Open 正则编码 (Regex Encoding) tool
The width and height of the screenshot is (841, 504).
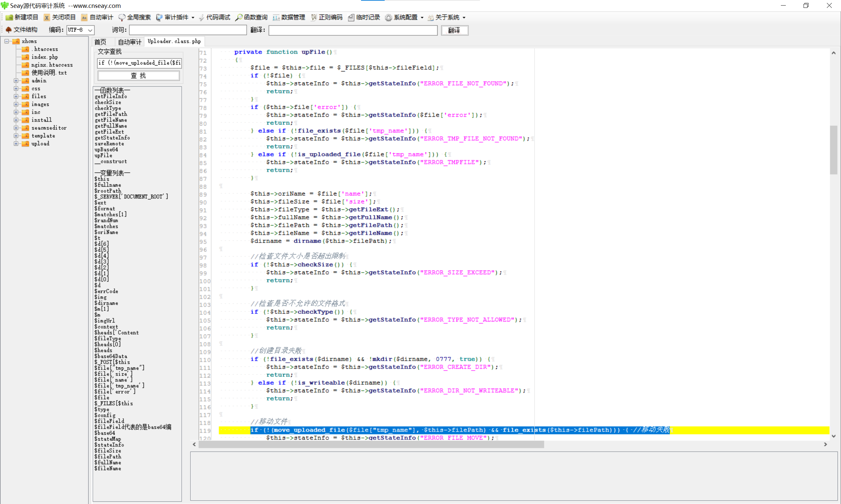click(327, 17)
